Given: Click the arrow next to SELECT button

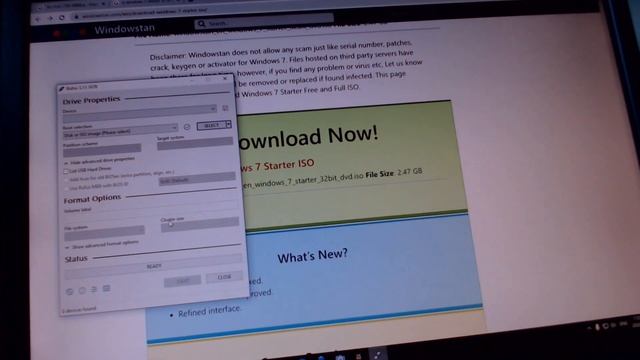Looking at the screenshot, I should (x=229, y=124).
